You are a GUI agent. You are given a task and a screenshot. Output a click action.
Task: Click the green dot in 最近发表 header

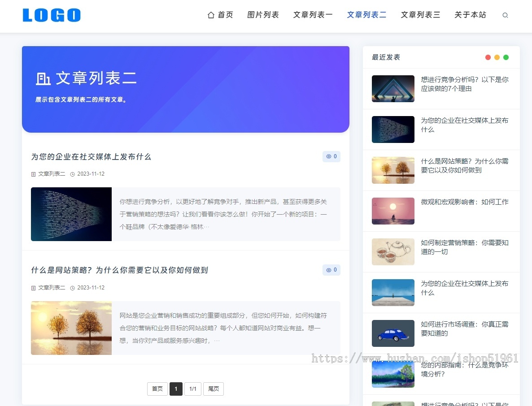pos(506,57)
